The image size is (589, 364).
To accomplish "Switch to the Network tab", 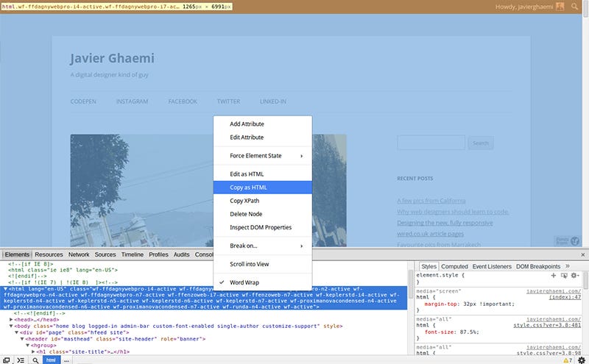I will tap(79, 254).
